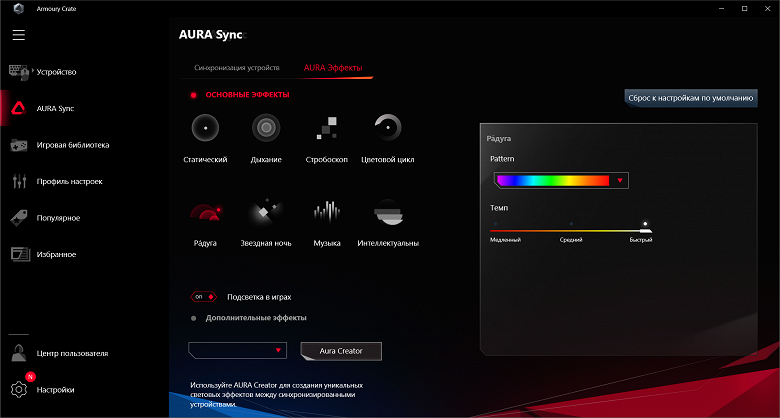Click the Favorites (Избранное) icon
This screenshot has width=780, height=418.
[x=19, y=254]
